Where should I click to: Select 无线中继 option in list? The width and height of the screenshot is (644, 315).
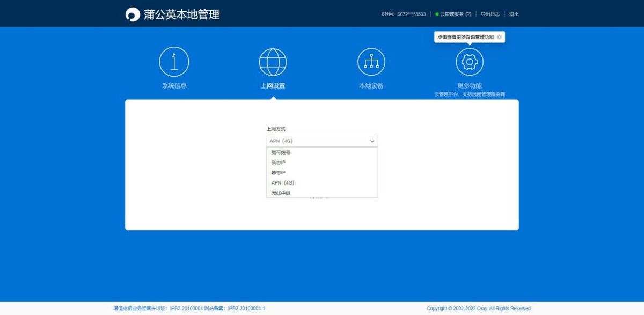tap(322, 193)
